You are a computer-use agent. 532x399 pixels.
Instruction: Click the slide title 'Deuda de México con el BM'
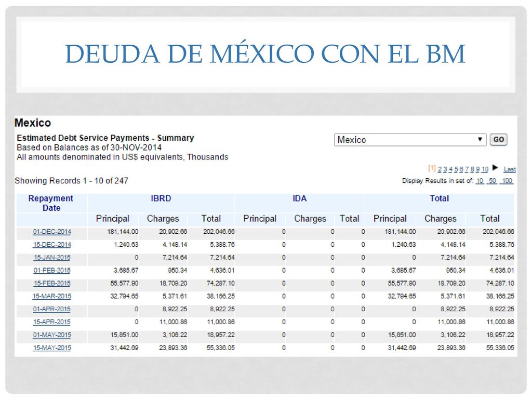click(x=265, y=54)
